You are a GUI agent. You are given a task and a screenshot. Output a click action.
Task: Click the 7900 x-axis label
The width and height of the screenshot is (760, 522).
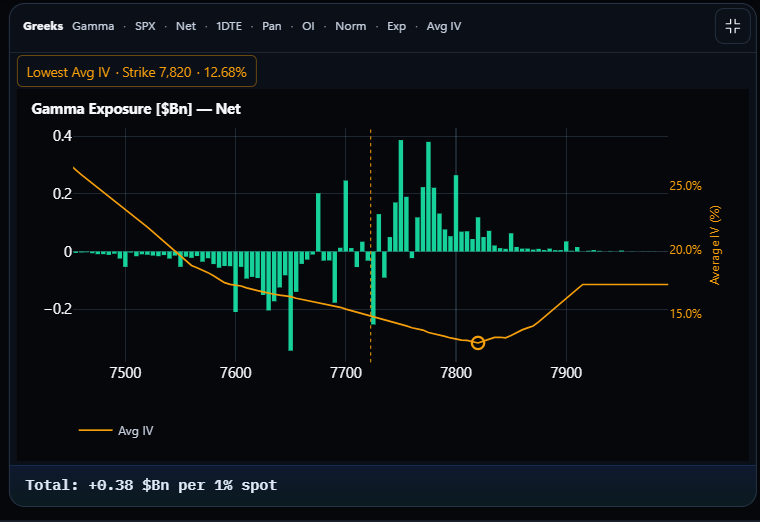[566, 373]
